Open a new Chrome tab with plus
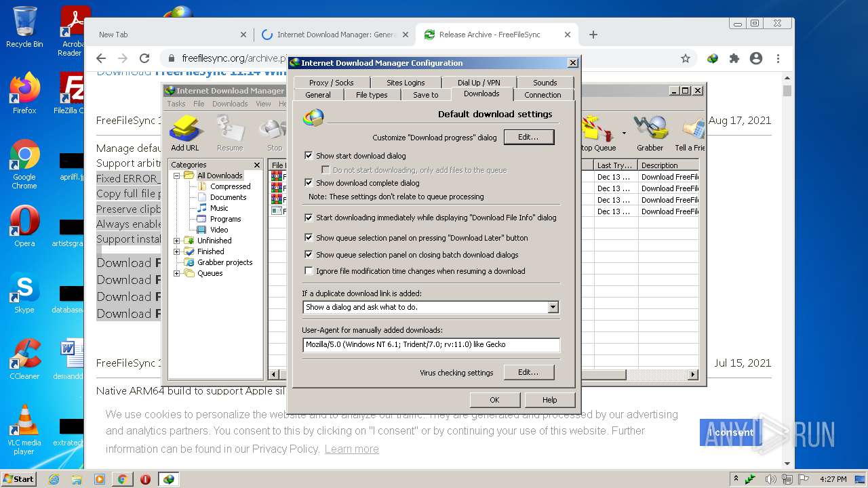Screen dimensions: 868x488 click(x=593, y=35)
